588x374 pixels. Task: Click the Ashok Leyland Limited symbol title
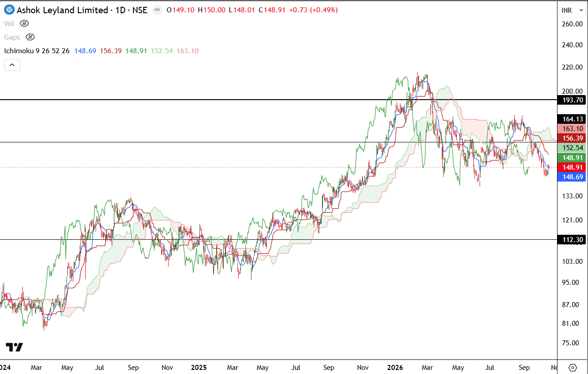pyautogui.click(x=62, y=10)
